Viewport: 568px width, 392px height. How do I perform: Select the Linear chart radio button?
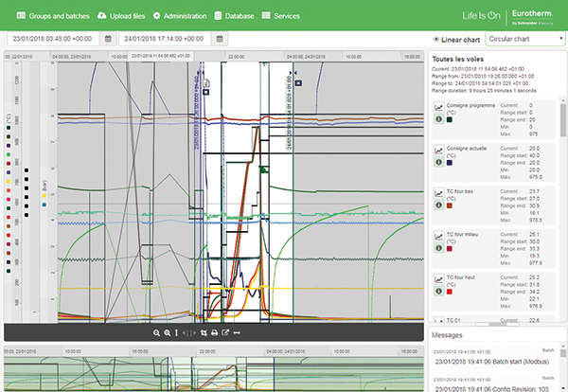coord(436,40)
